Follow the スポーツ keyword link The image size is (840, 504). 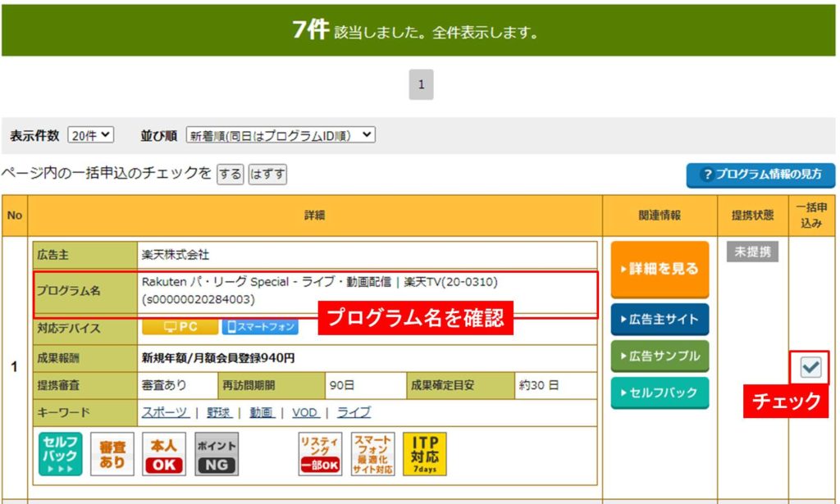[165, 412]
